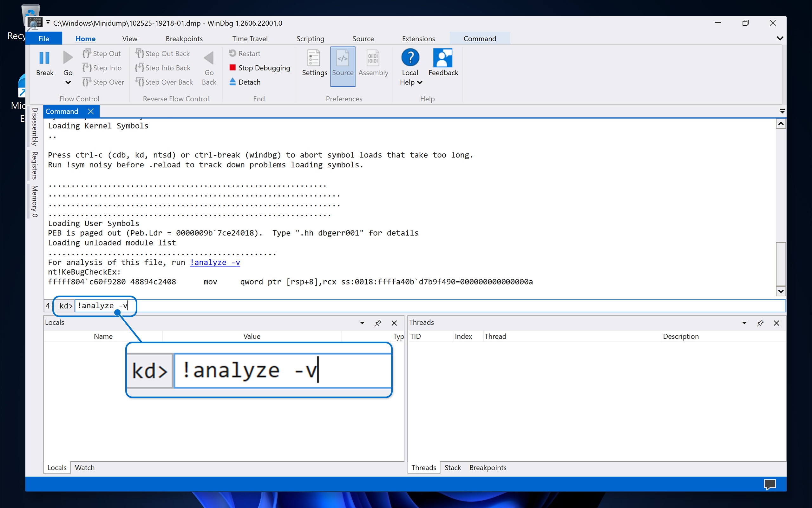Click the Index column header in Threads
The image size is (812, 508).
pyautogui.click(x=468, y=336)
